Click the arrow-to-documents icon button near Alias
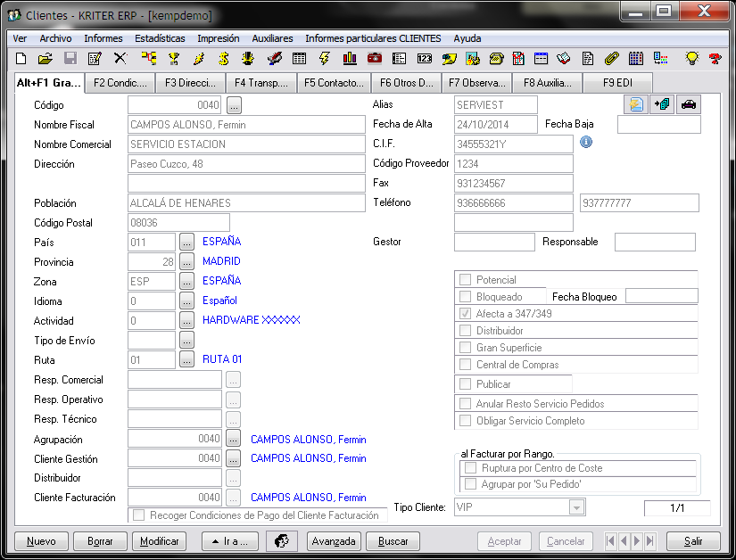The image size is (736, 560). 662,104
